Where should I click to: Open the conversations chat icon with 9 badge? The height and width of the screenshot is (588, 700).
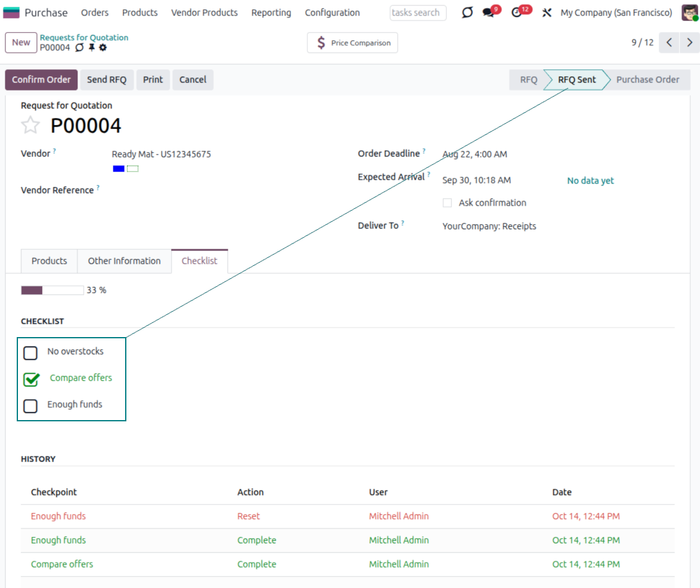489,13
